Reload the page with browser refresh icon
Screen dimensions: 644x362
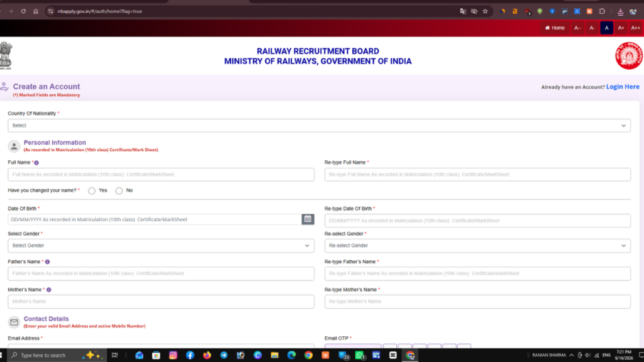(x=23, y=11)
